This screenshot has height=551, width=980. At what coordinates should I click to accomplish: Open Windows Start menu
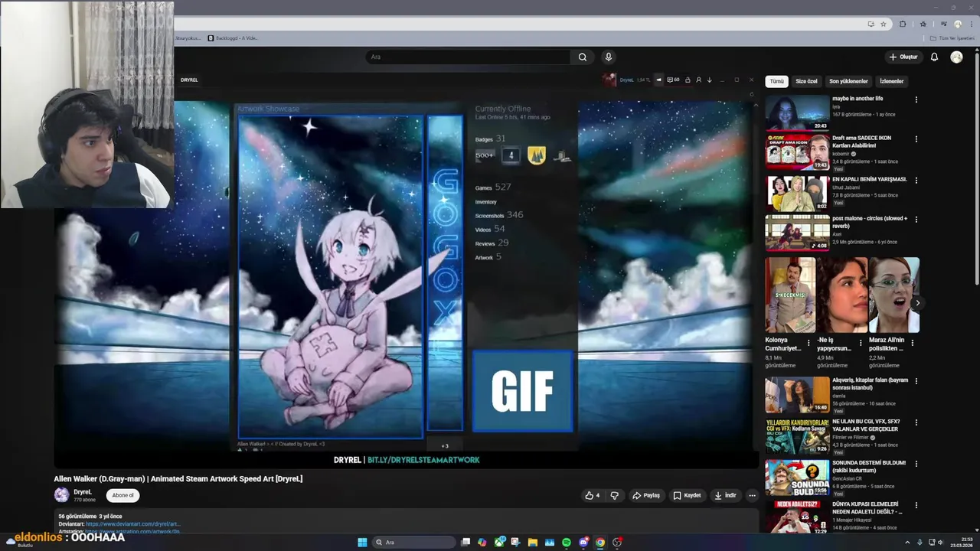pyautogui.click(x=362, y=542)
